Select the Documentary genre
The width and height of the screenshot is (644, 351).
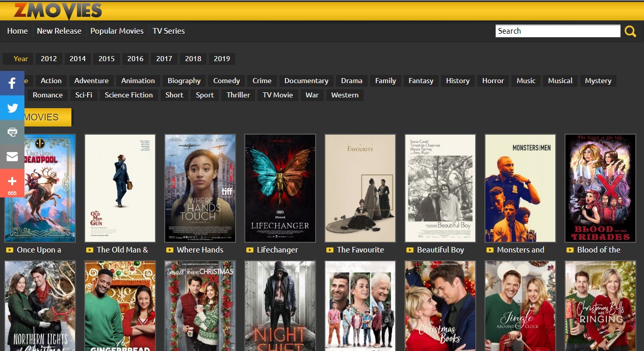[306, 81]
